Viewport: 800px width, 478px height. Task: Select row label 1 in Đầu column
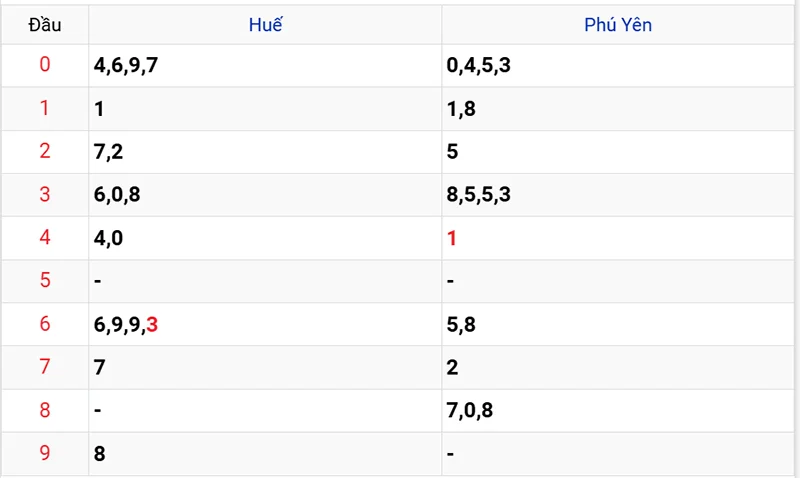[44, 109]
